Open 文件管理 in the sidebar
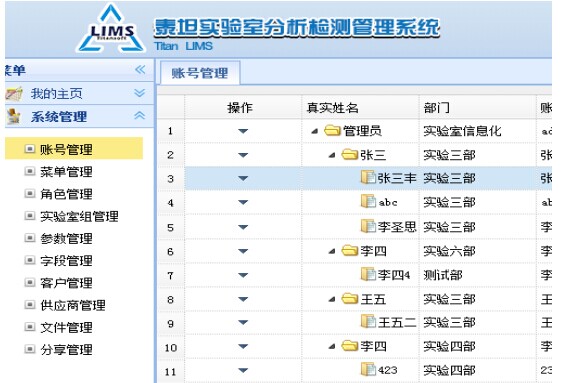The image size is (561, 383). tap(66, 327)
